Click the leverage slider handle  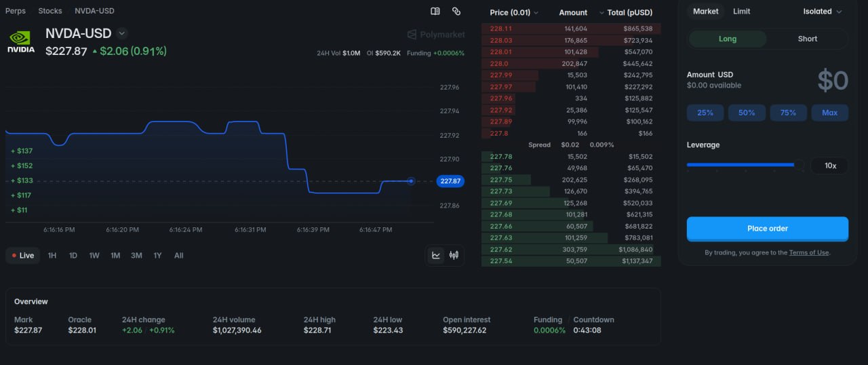pos(800,165)
